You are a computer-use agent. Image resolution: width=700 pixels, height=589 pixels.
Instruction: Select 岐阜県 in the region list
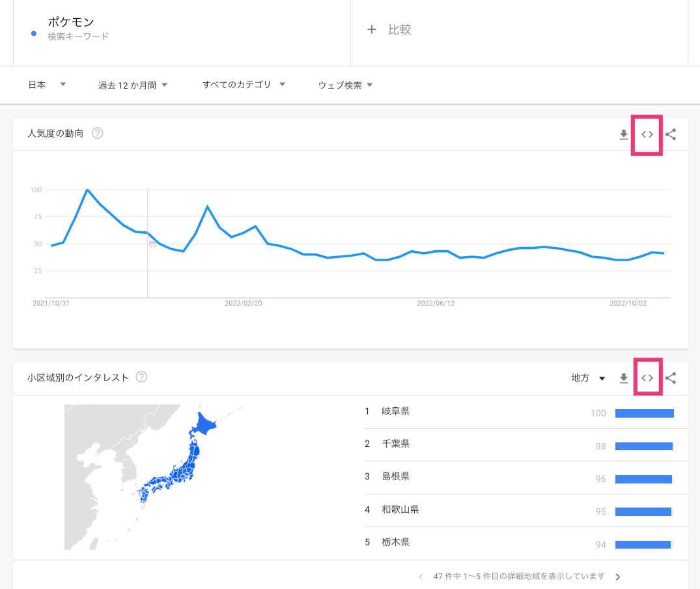pyautogui.click(x=396, y=411)
